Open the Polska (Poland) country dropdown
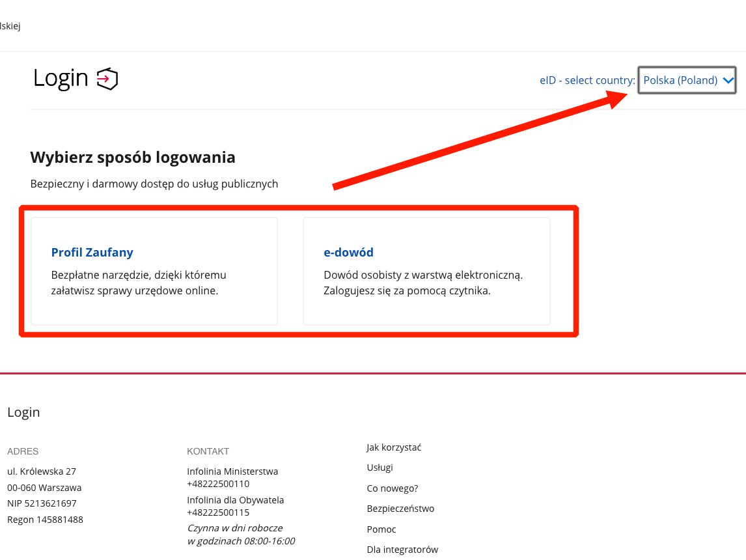 (x=680, y=80)
